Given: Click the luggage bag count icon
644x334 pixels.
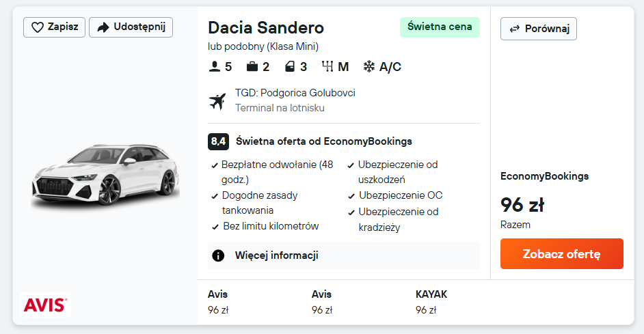Looking at the screenshot, I should click(252, 66).
